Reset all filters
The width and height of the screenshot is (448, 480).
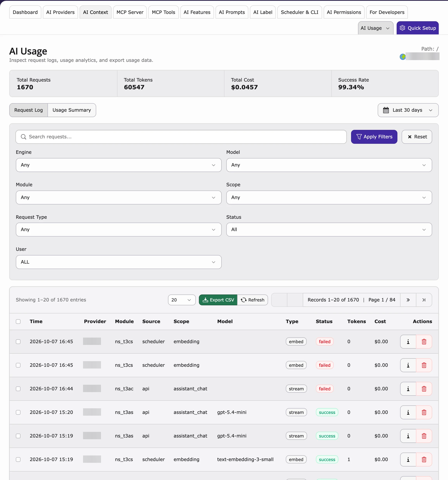tap(417, 137)
